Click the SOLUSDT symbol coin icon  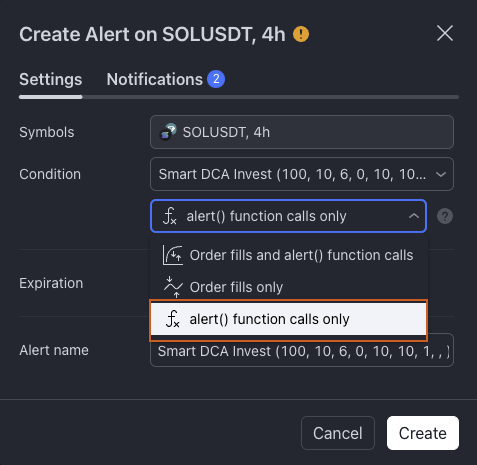(x=168, y=132)
